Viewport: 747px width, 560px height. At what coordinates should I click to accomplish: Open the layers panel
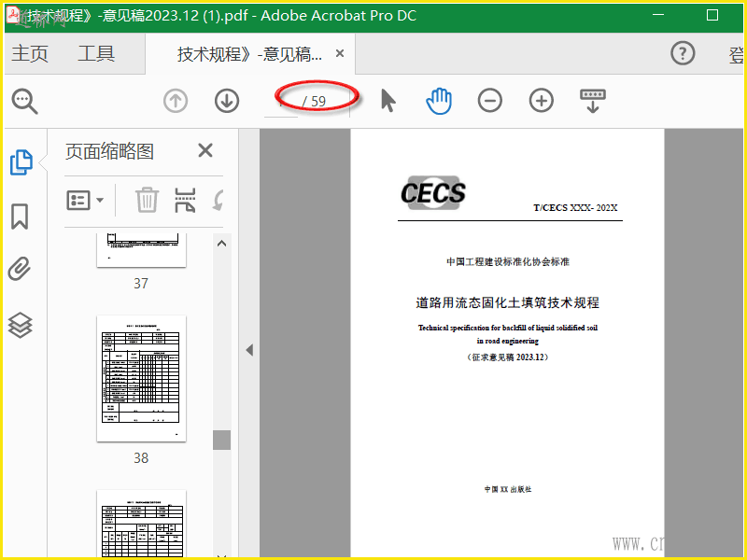point(20,325)
